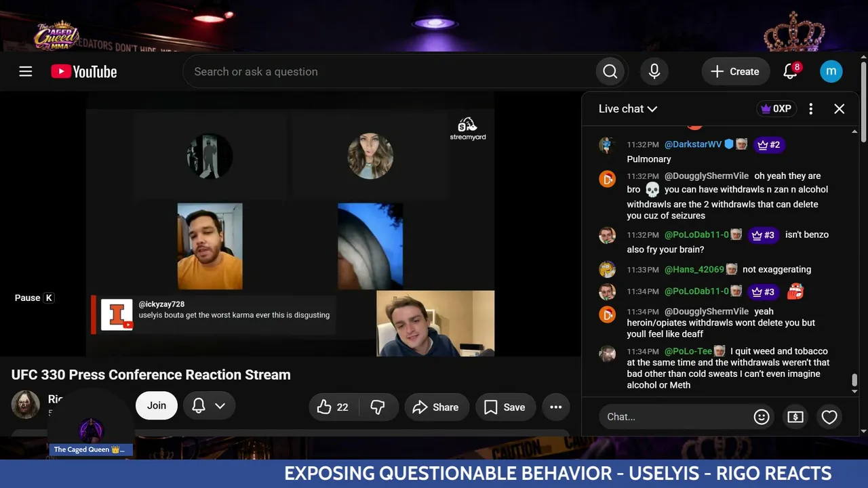The height and width of the screenshot is (488, 868).
Task: Click the DarkstarWV avatar in chat
Action: 607,144
